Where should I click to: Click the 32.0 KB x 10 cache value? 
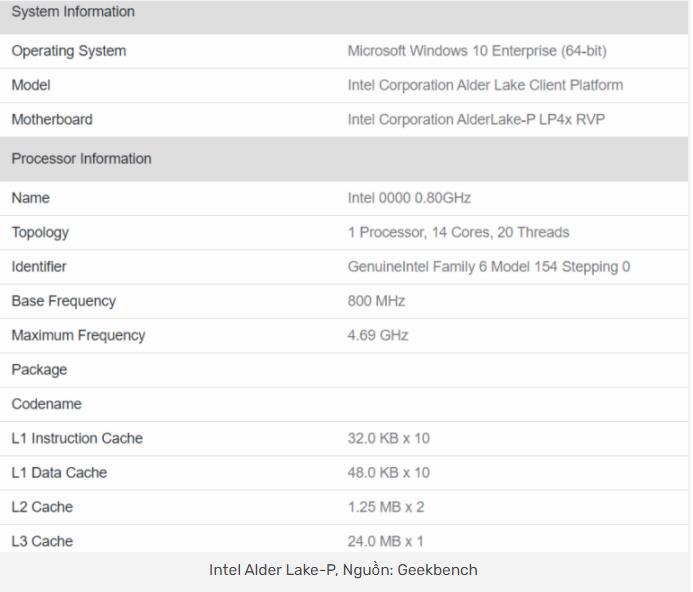pyautogui.click(x=388, y=438)
